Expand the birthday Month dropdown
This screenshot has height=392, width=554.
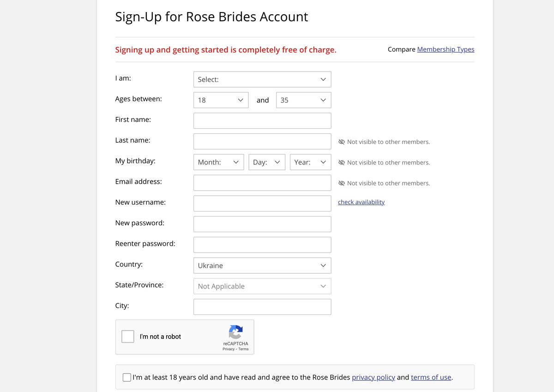click(x=218, y=162)
